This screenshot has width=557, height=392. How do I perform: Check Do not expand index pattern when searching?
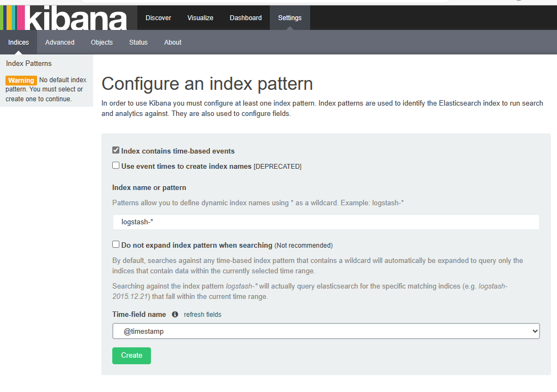tap(116, 244)
